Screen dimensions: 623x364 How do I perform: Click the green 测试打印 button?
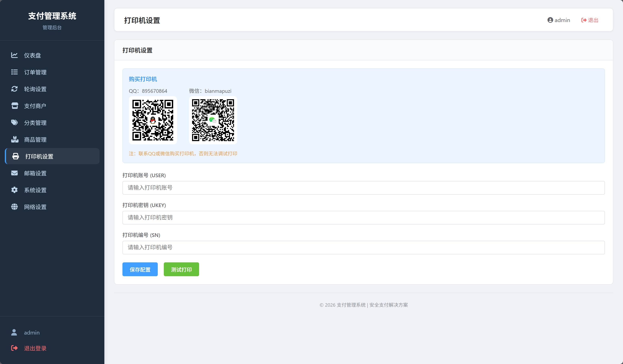181,269
